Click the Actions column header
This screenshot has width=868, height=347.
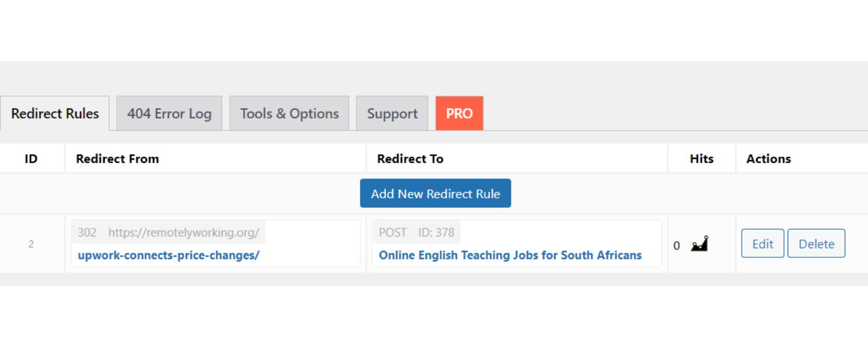(x=768, y=158)
